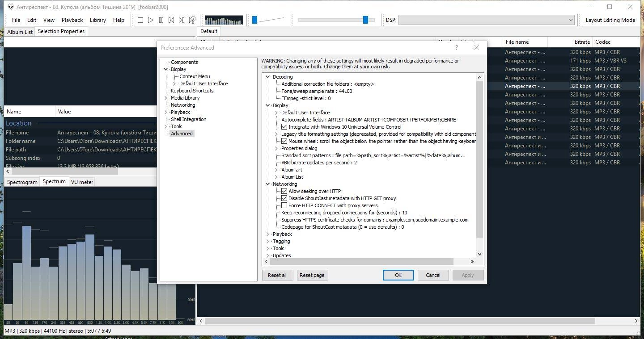Click the advanced list vertical scrollbar
The height and width of the screenshot is (339, 644).
[480, 159]
